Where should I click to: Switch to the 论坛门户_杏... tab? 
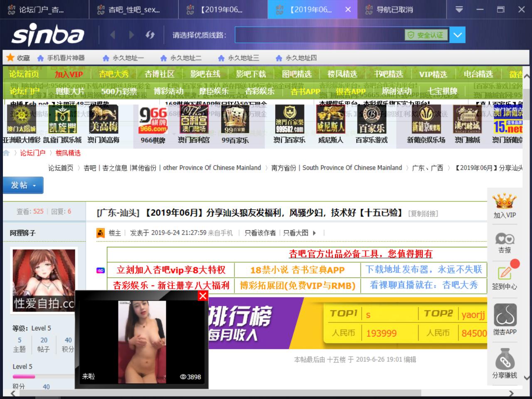(x=44, y=9)
